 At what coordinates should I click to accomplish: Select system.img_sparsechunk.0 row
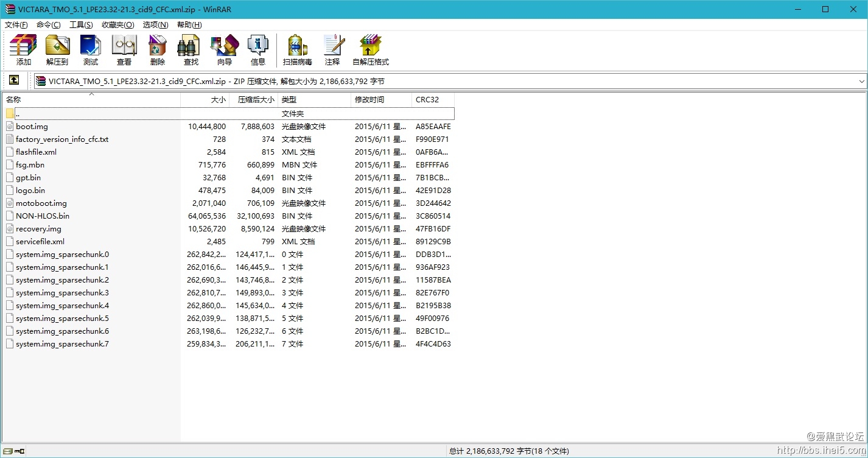point(229,255)
